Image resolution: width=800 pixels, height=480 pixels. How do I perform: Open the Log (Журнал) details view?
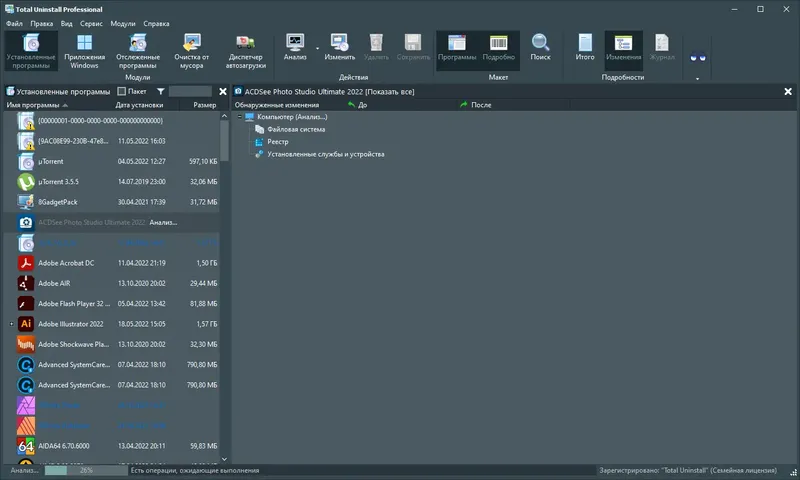click(662, 47)
